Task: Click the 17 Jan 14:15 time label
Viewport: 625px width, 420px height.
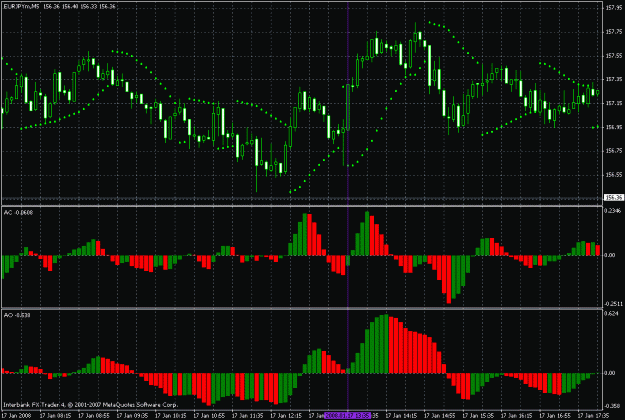Action: coord(401,416)
